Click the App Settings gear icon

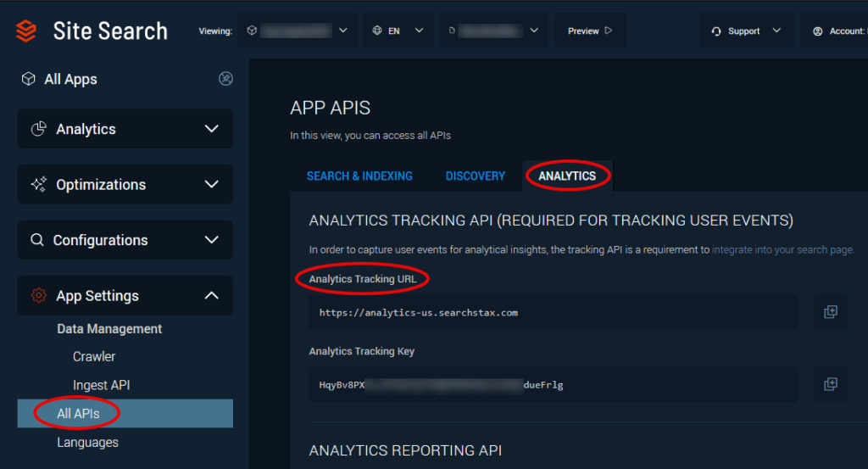coord(38,296)
